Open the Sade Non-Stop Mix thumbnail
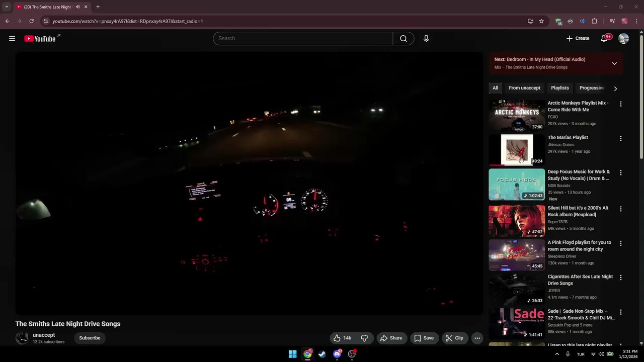Screen dimensions: 644x362 coord(517,323)
